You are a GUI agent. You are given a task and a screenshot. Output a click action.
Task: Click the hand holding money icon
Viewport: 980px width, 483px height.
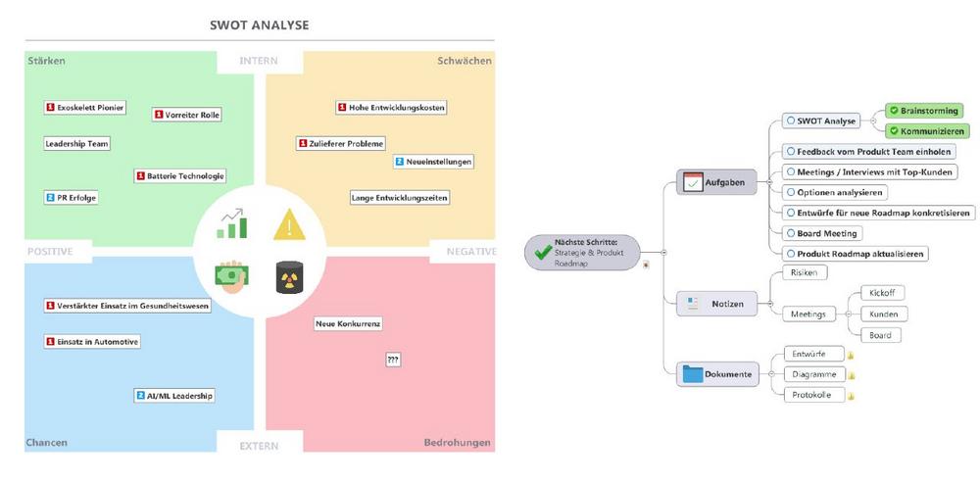[231, 276]
